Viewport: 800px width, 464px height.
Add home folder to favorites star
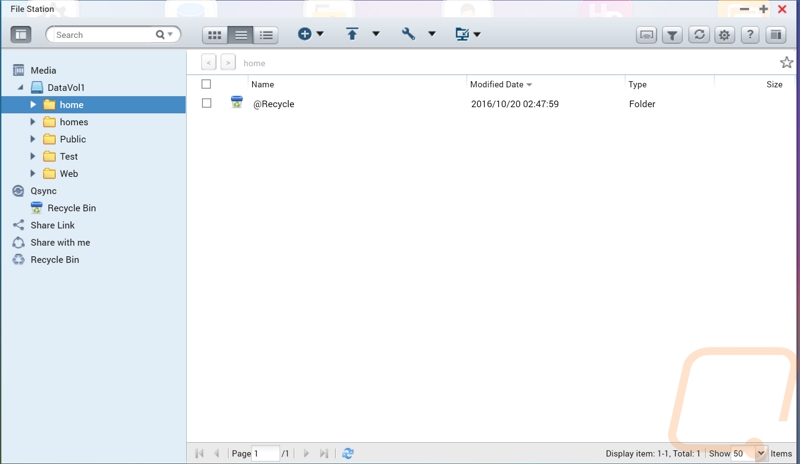point(786,62)
